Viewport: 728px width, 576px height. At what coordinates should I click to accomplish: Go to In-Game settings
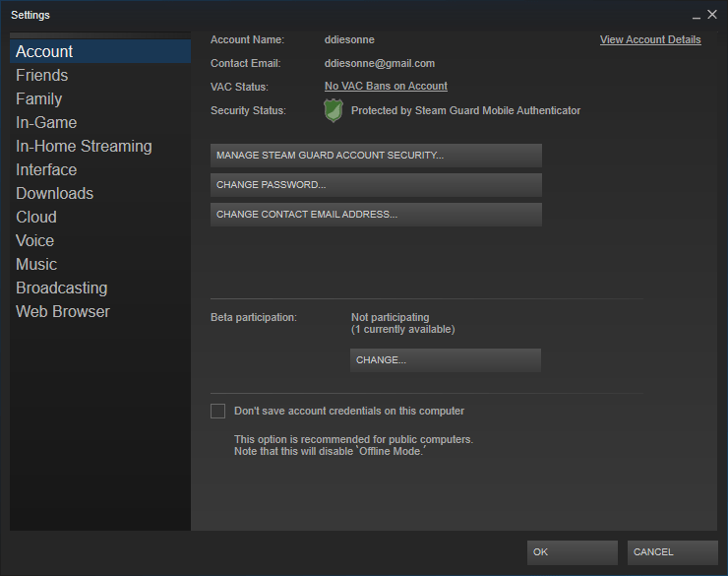click(x=46, y=122)
